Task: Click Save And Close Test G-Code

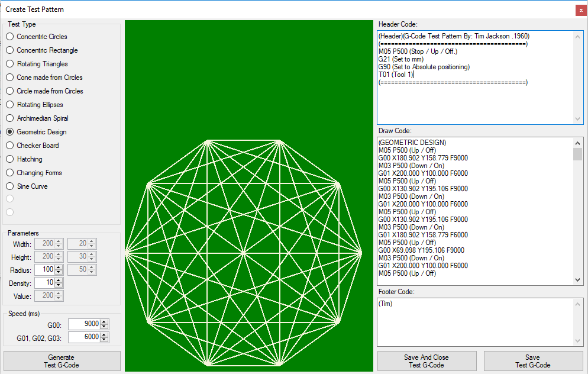Action: [427, 361]
